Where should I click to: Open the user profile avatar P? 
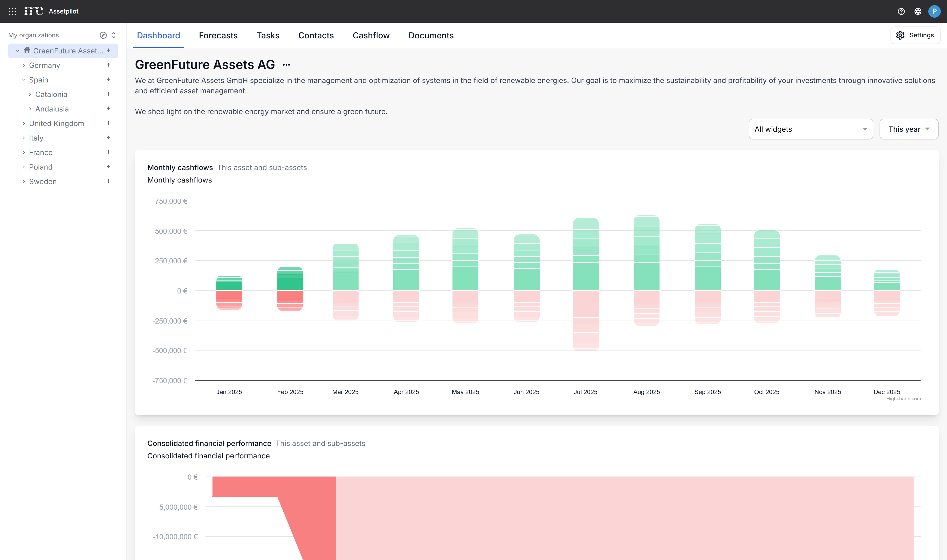(x=934, y=11)
